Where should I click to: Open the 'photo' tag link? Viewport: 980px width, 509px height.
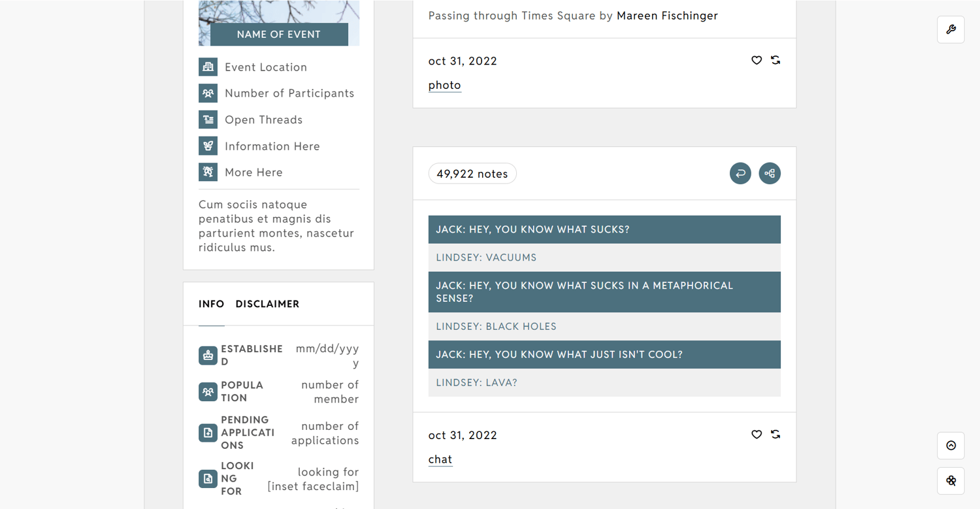coord(445,85)
